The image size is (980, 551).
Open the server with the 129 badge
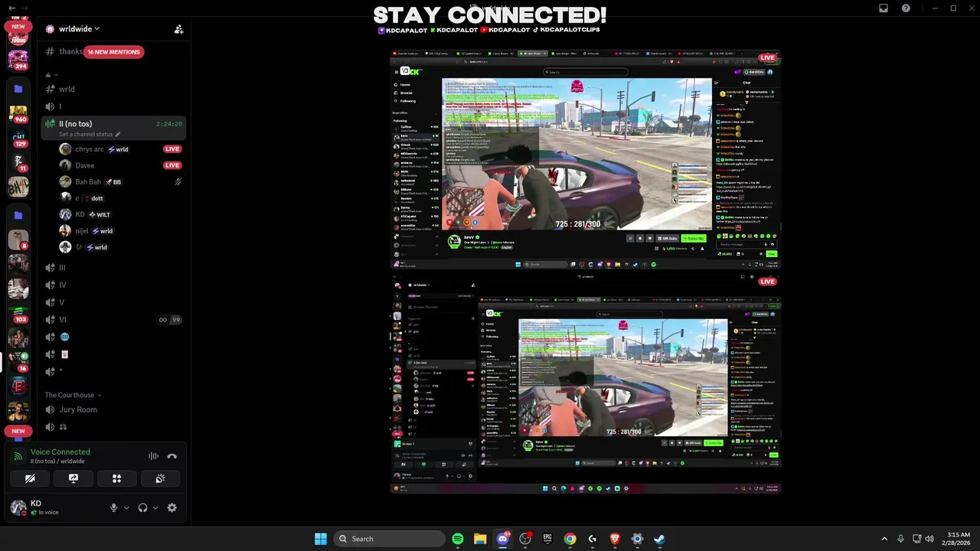18,139
